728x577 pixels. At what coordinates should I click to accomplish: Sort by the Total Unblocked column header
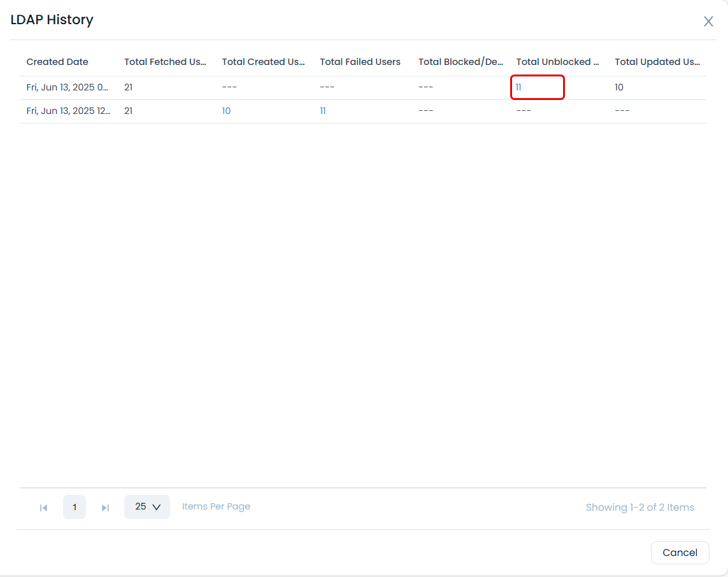[557, 62]
